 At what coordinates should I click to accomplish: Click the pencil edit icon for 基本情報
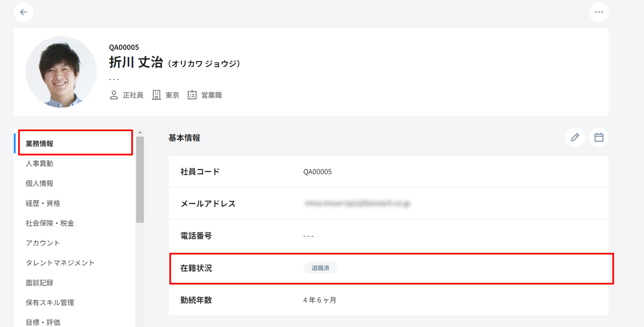[575, 137]
